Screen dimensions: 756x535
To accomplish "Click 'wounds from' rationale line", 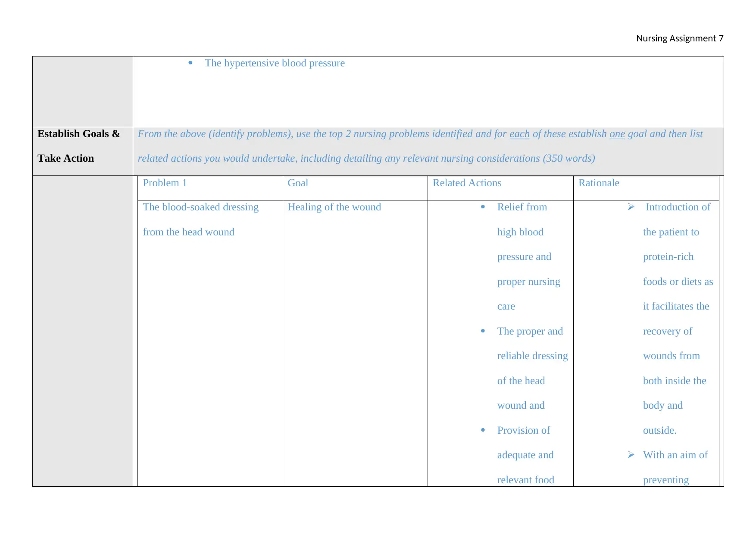I will point(671,356).
